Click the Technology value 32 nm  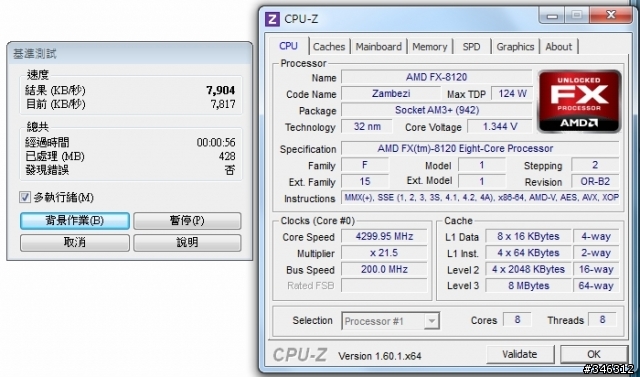click(367, 126)
